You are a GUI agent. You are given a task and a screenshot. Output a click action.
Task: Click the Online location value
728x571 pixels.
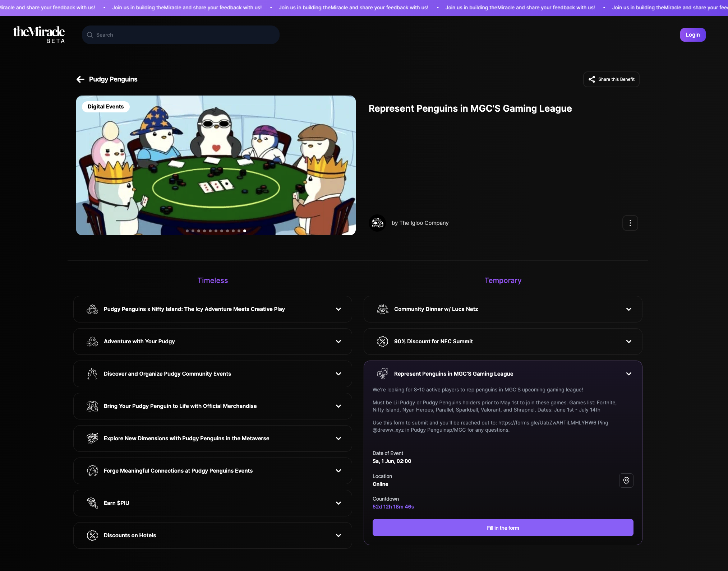380,484
